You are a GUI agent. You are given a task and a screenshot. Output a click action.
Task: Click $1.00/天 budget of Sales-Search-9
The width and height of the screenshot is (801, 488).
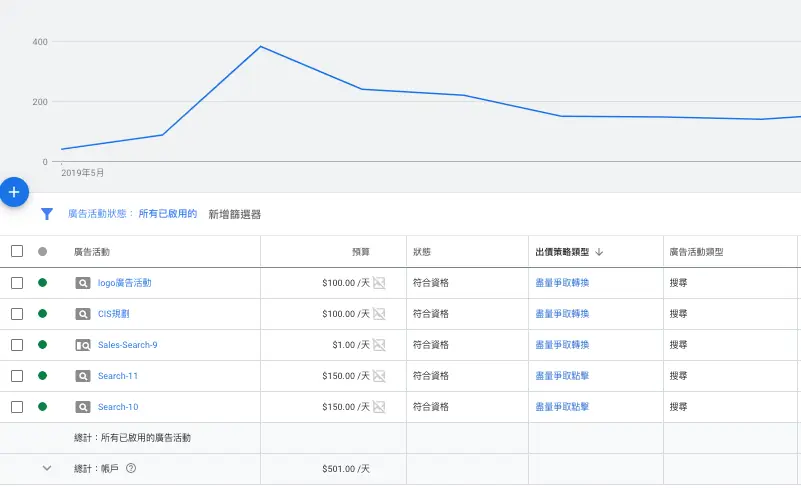tap(351, 345)
